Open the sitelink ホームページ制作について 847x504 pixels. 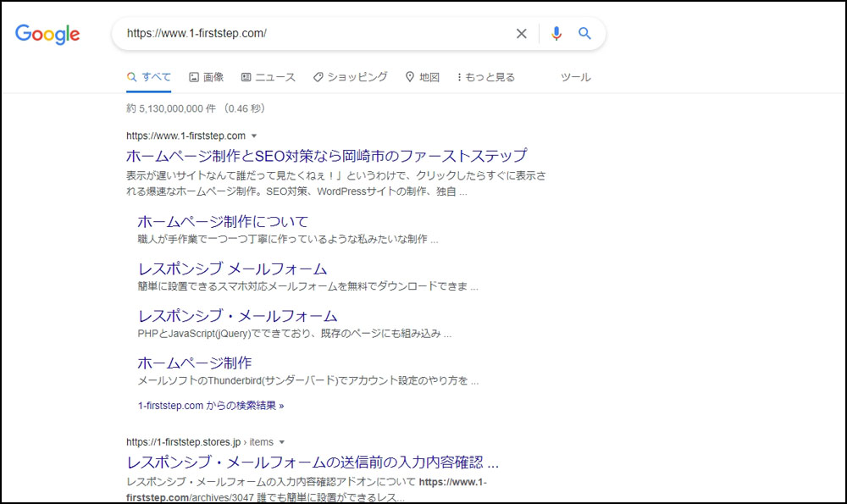click(223, 221)
